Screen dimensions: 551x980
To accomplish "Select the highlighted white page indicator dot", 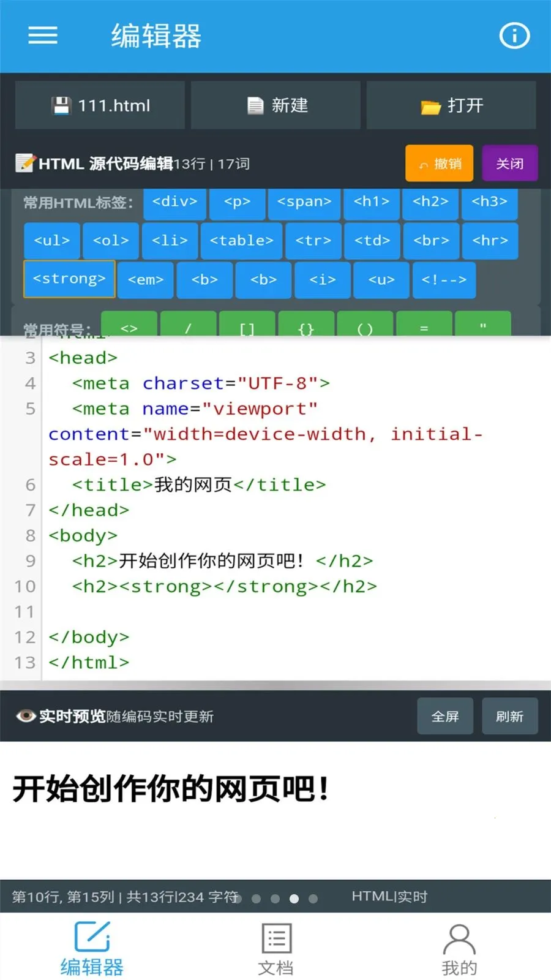I will point(294,899).
